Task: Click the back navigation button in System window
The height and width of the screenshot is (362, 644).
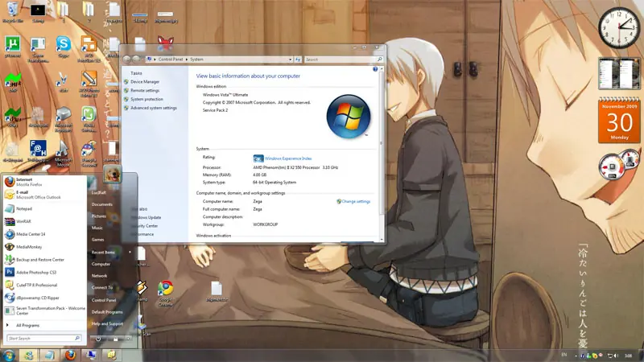Action: [x=126, y=60]
